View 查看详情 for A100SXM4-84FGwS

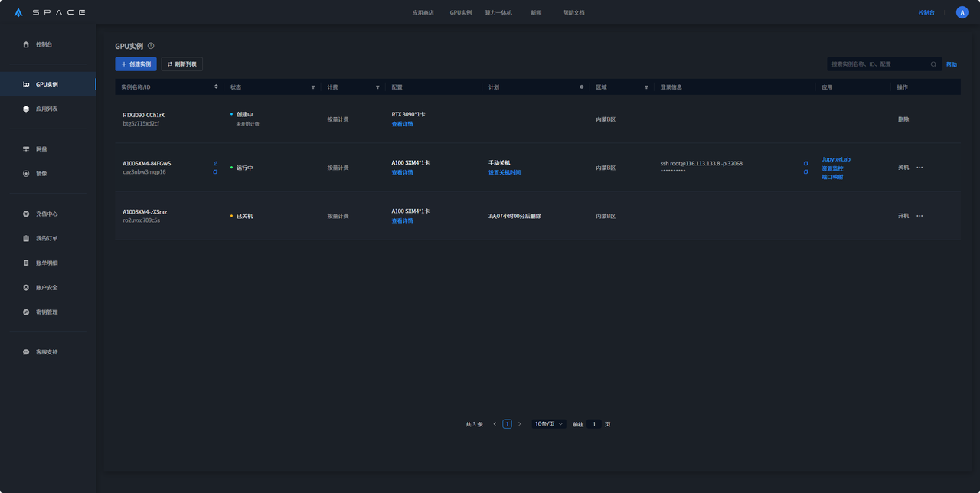point(402,172)
